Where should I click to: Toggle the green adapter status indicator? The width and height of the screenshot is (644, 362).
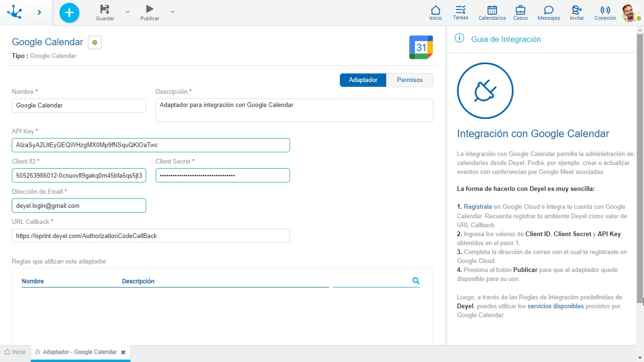[95, 42]
